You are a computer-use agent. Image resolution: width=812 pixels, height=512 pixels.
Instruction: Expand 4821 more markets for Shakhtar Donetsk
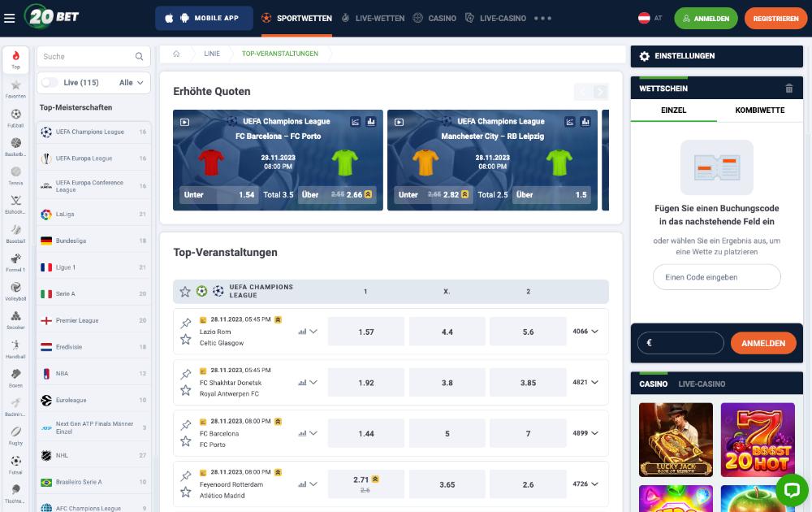pyautogui.click(x=585, y=383)
